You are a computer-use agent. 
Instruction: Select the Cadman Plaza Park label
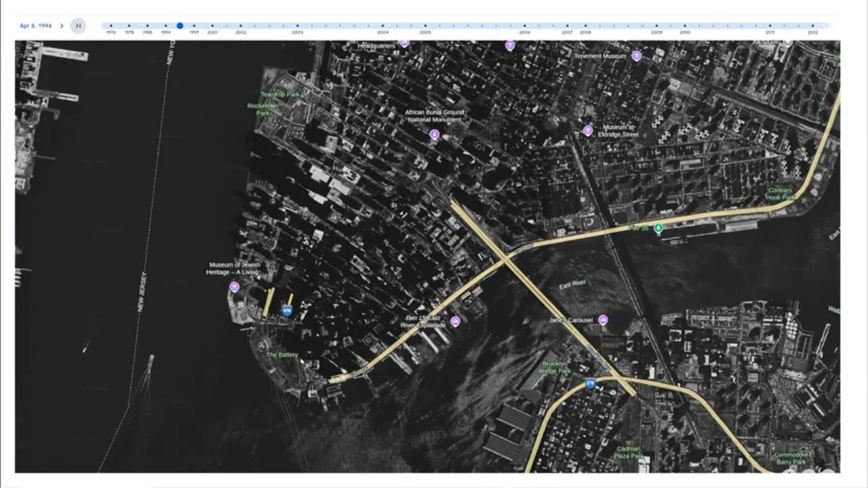click(x=629, y=453)
